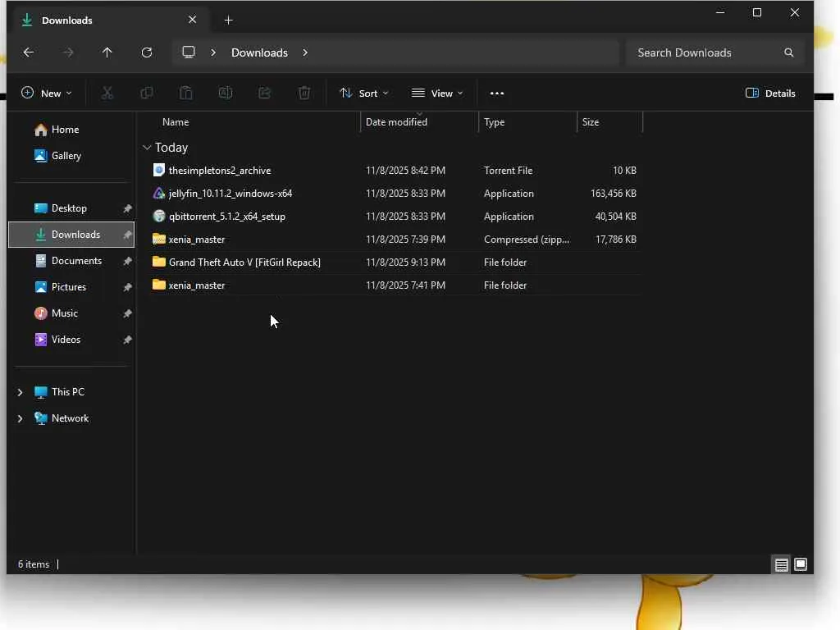Click the Torrent File type cell
840x630 pixels.
508,171
